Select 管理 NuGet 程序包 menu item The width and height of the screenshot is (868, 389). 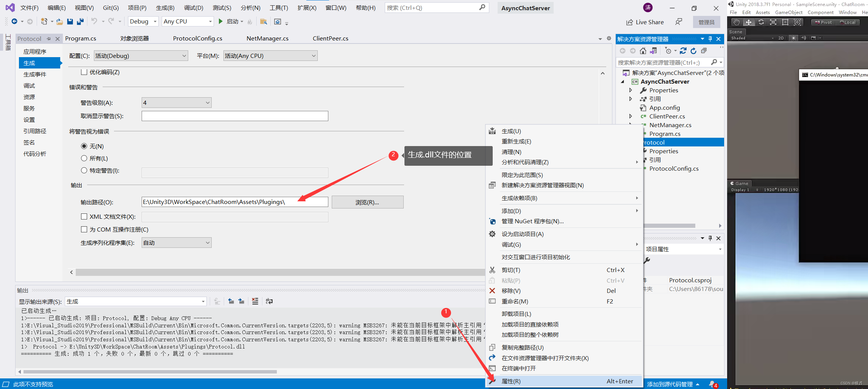point(564,221)
